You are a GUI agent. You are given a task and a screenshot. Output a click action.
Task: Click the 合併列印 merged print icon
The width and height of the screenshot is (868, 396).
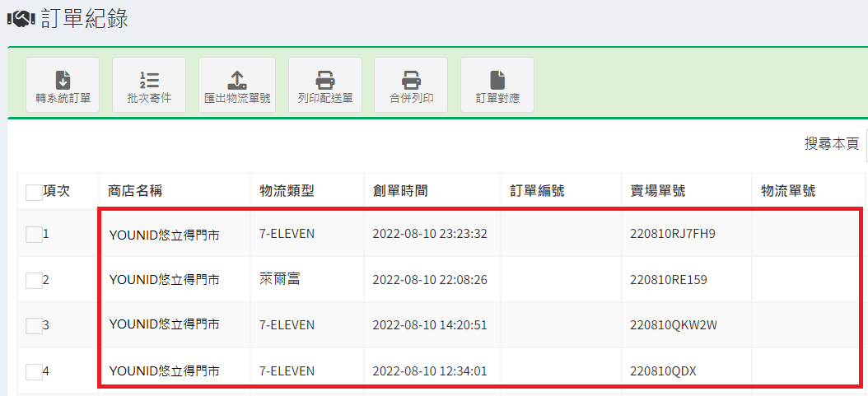(411, 81)
